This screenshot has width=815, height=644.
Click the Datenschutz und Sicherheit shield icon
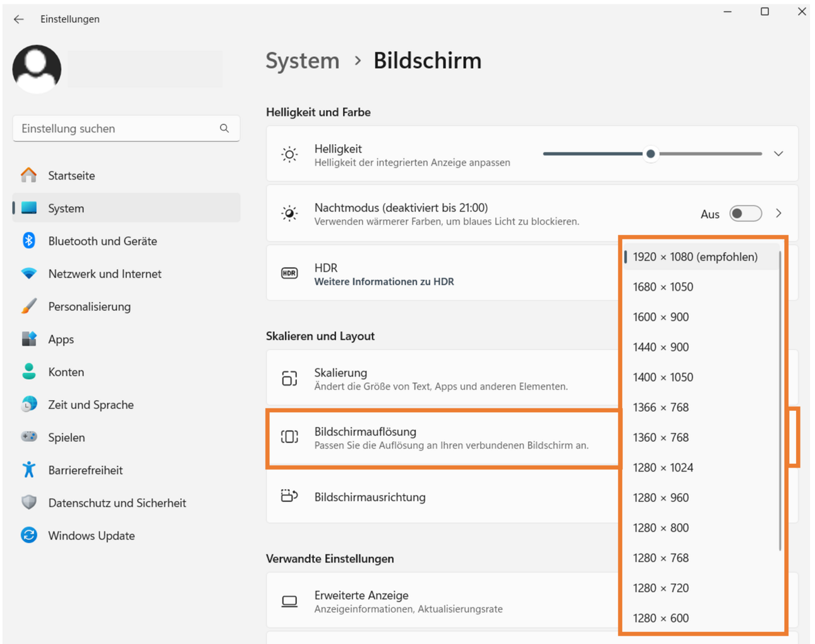(28, 502)
